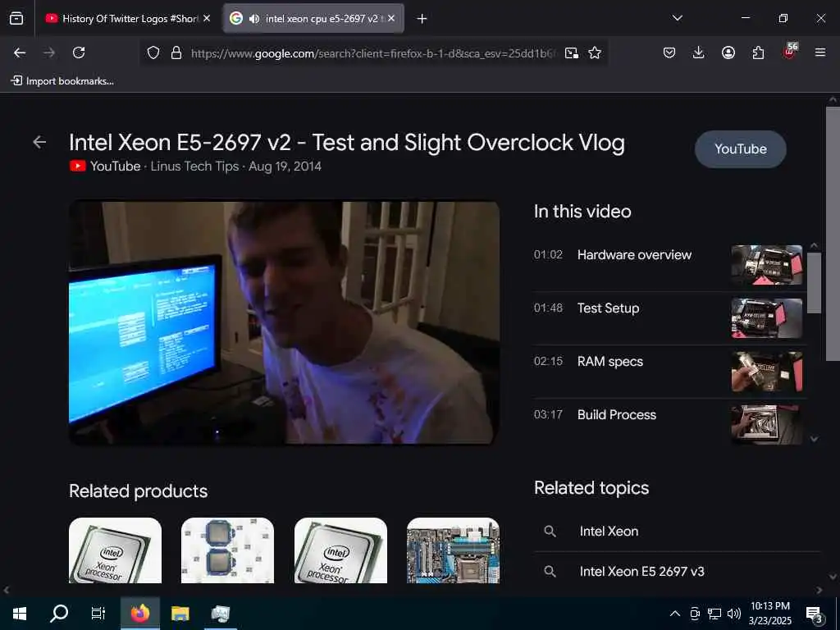Image resolution: width=840 pixels, height=630 pixels.
Task: Open the Extensions menu
Action: pos(758,52)
